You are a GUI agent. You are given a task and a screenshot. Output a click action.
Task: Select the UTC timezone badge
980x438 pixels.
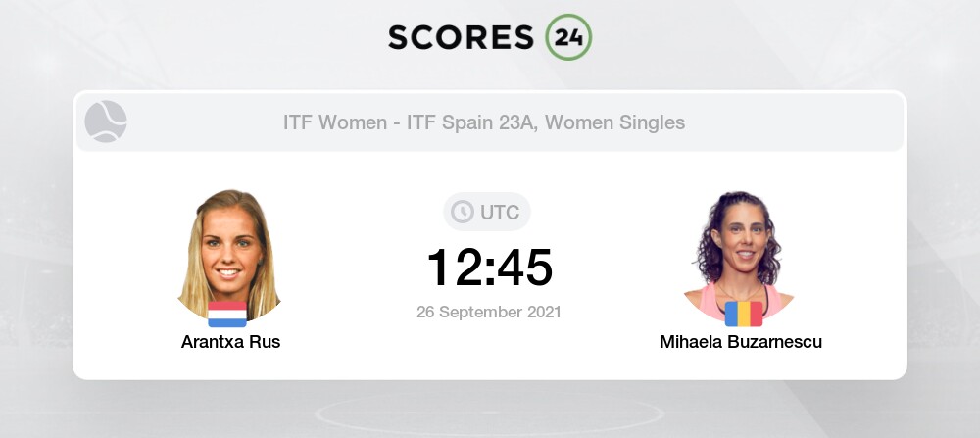(487, 212)
